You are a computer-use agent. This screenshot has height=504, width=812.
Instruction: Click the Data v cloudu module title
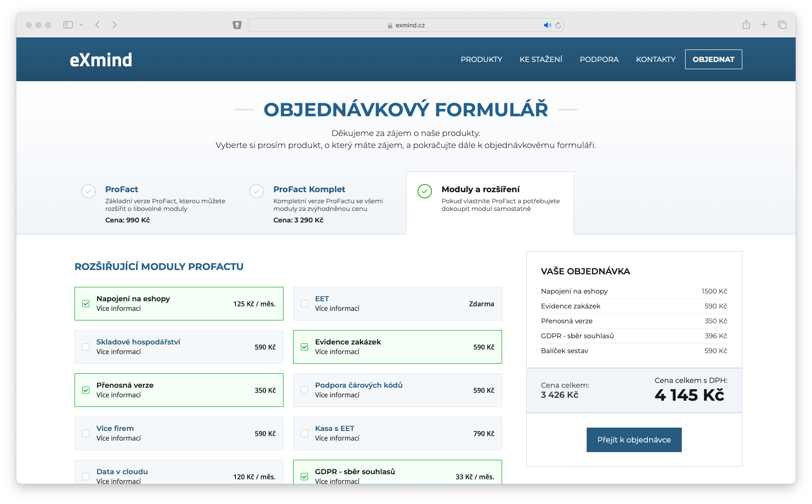[x=122, y=471]
